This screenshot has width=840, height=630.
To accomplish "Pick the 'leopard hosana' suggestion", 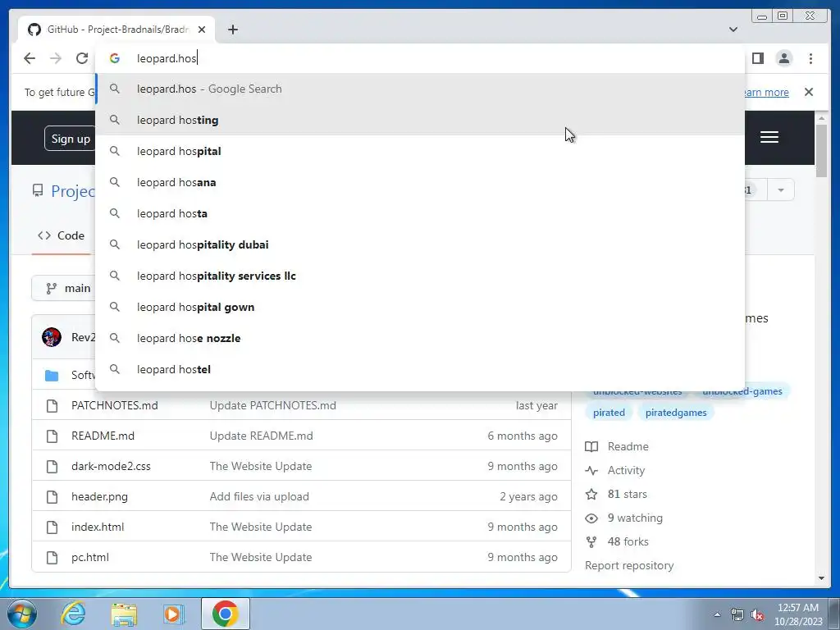I will point(420,182).
